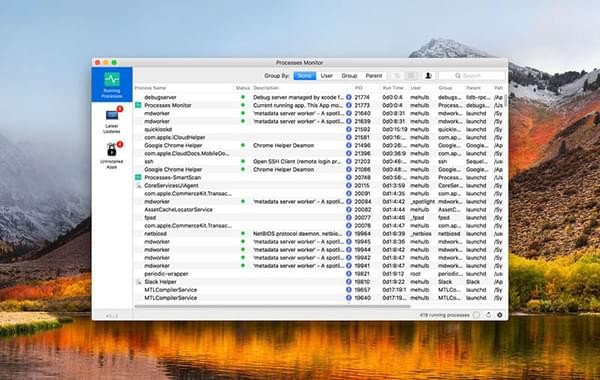The image size is (600, 380).
Task: Click info icon for fpsd row
Action: pos(349,217)
